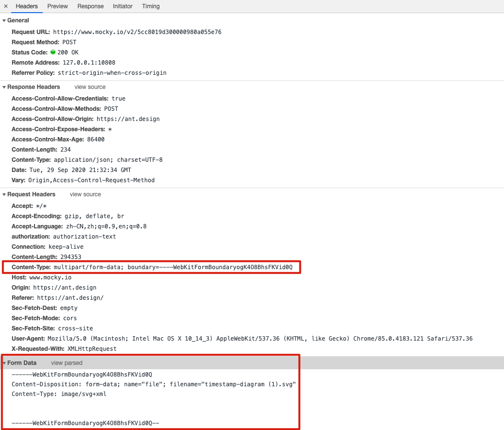Image resolution: width=504 pixels, height=430 pixels.
Task: Collapse the Form Data section
Action: coord(4,363)
